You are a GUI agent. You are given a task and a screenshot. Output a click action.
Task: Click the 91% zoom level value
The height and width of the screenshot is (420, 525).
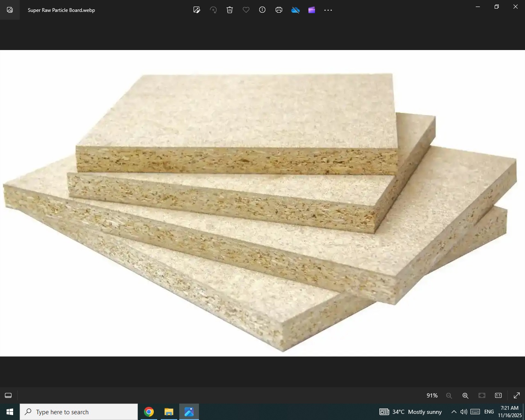432,395
